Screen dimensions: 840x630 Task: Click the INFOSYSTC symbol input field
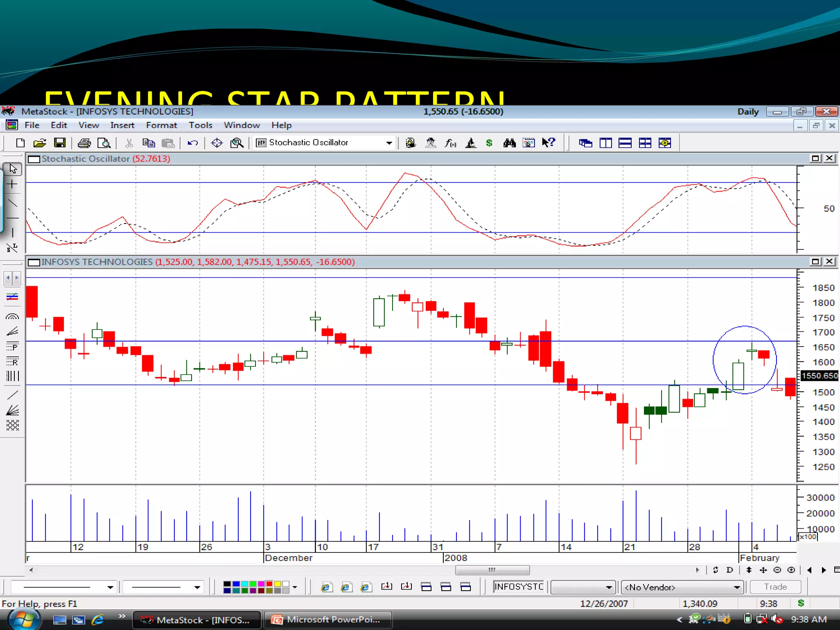[x=518, y=587]
